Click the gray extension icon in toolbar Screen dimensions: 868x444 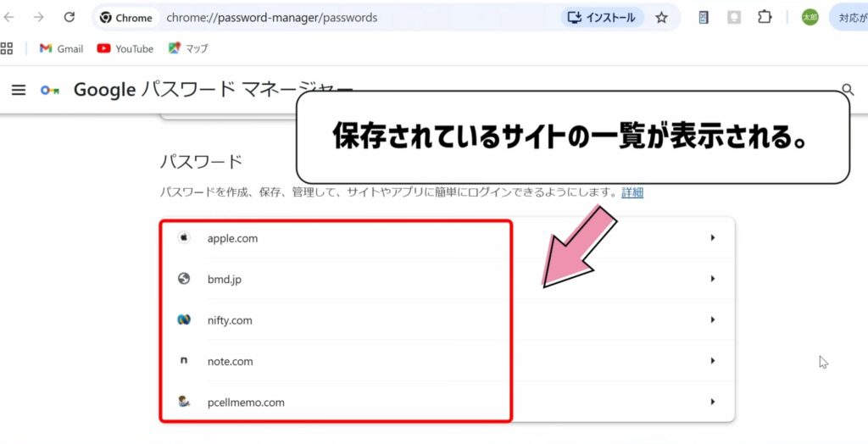pyautogui.click(x=734, y=18)
